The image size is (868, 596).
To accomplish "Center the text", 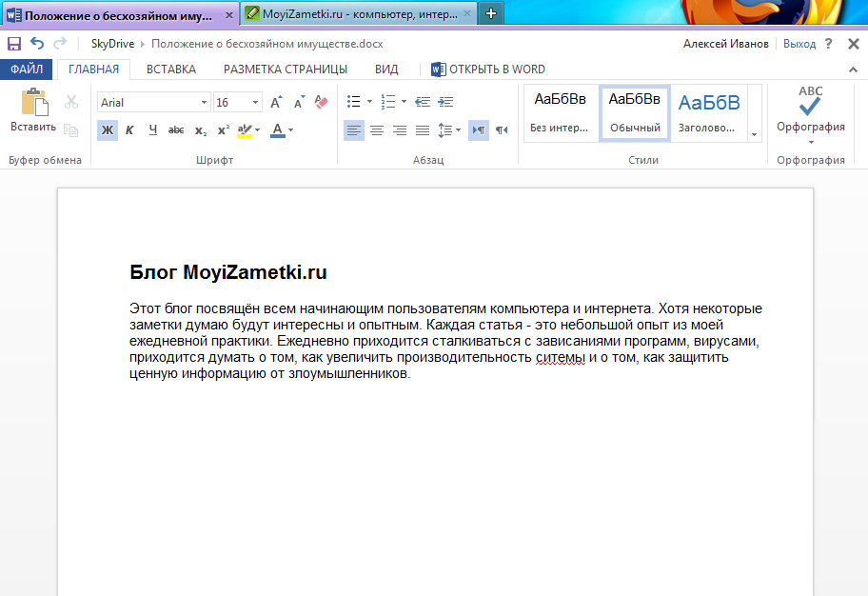I will 377,130.
